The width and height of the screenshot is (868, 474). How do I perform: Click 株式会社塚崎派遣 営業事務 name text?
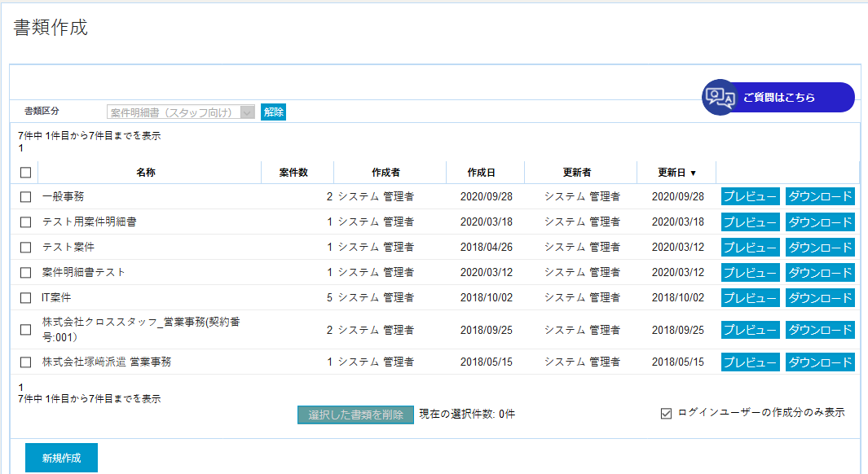[x=107, y=362]
